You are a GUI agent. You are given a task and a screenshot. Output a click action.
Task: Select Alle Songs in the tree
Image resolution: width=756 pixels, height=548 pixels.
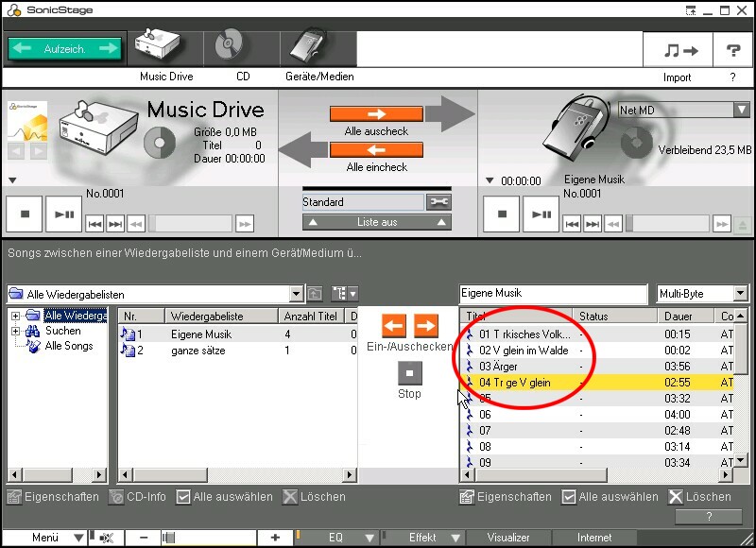[68, 346]
